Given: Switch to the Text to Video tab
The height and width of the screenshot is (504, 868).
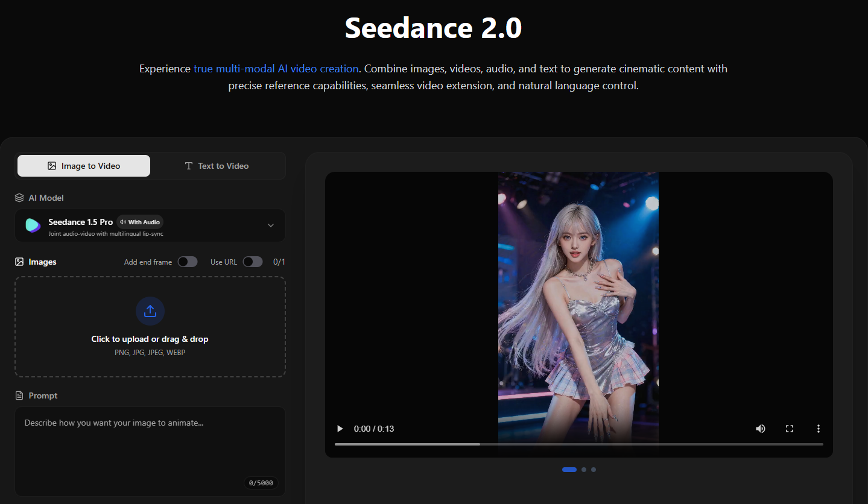Looking at the screenshot, I should coord(217,166).
